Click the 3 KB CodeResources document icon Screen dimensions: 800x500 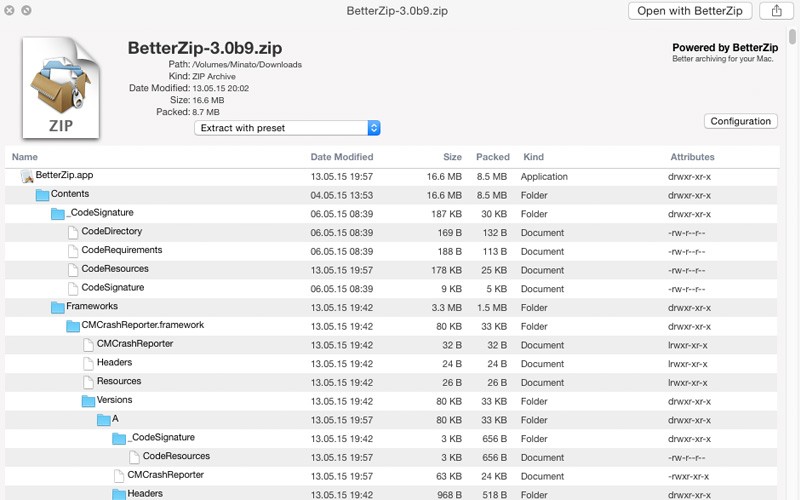point(134,457)
